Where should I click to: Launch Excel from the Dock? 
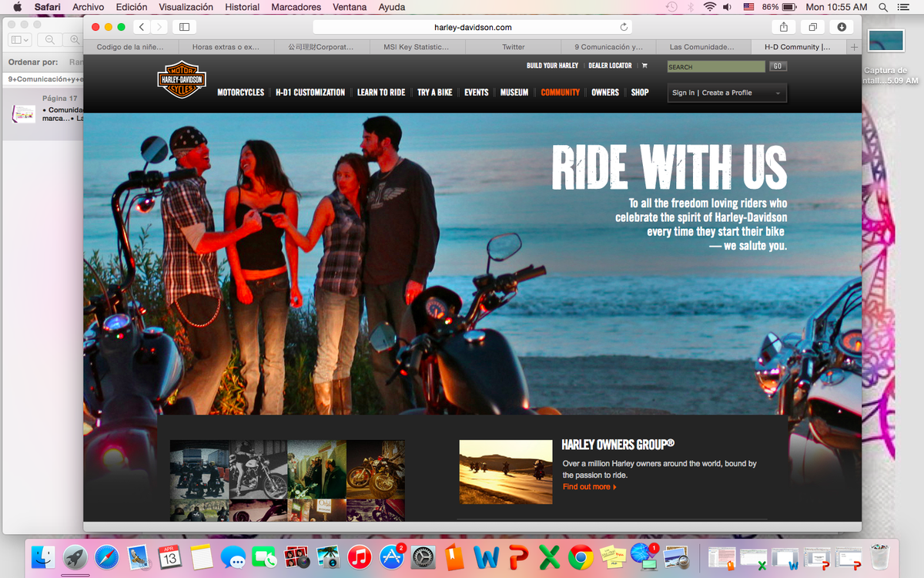[550, 556]
